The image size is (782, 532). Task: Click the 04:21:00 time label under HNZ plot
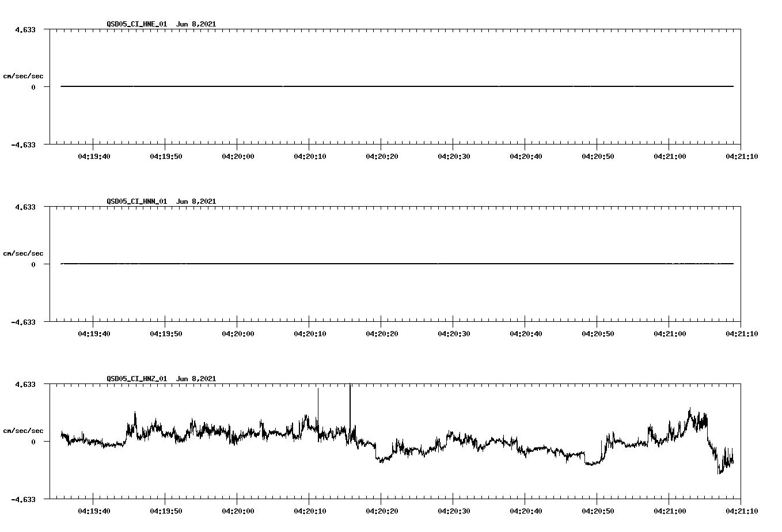(x=670, y=511)
